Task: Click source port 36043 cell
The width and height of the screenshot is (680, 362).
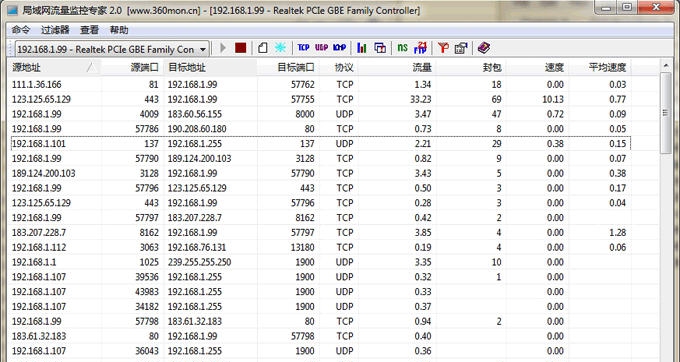Action: point(147,351)
